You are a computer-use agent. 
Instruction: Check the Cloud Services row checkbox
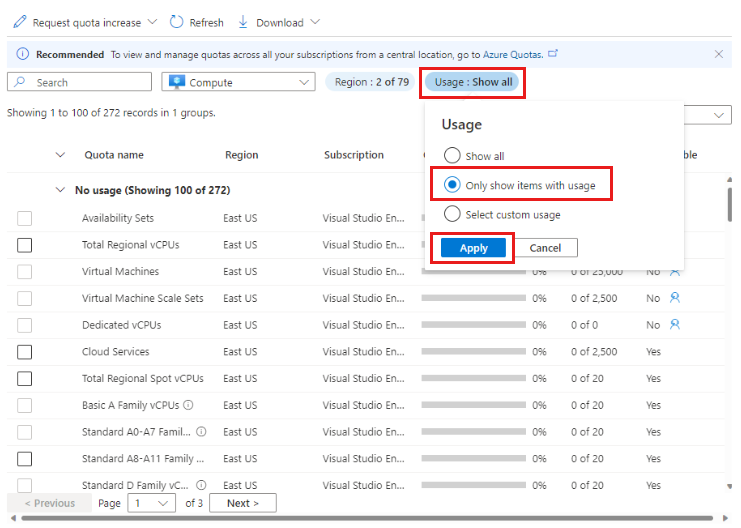coord(25,352)
